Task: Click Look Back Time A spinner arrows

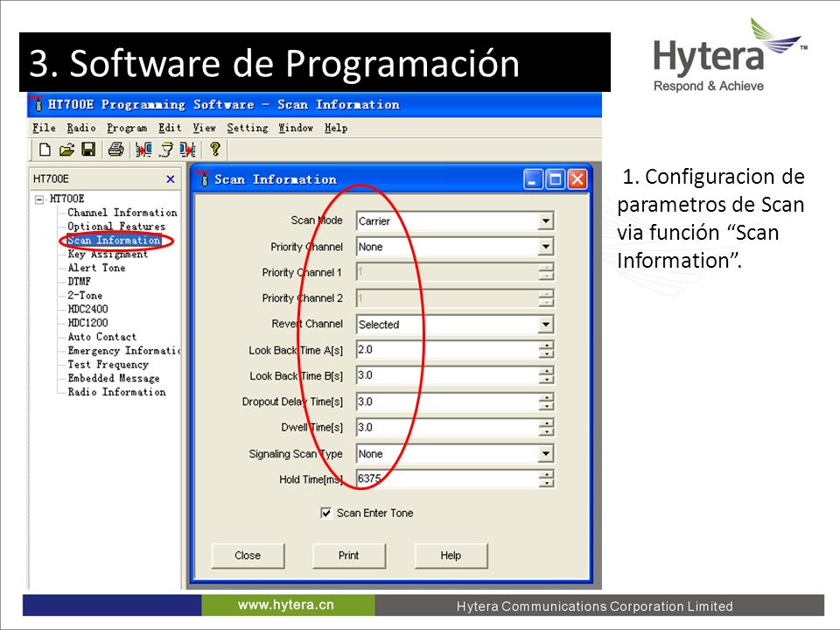Action: pyautogui.click(x=546, y=350)
